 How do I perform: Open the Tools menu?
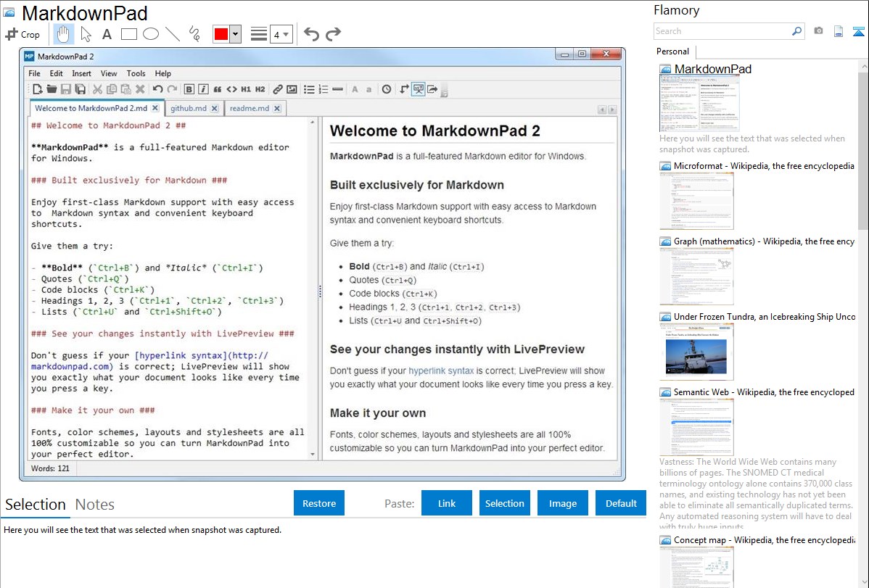point(136,73)
